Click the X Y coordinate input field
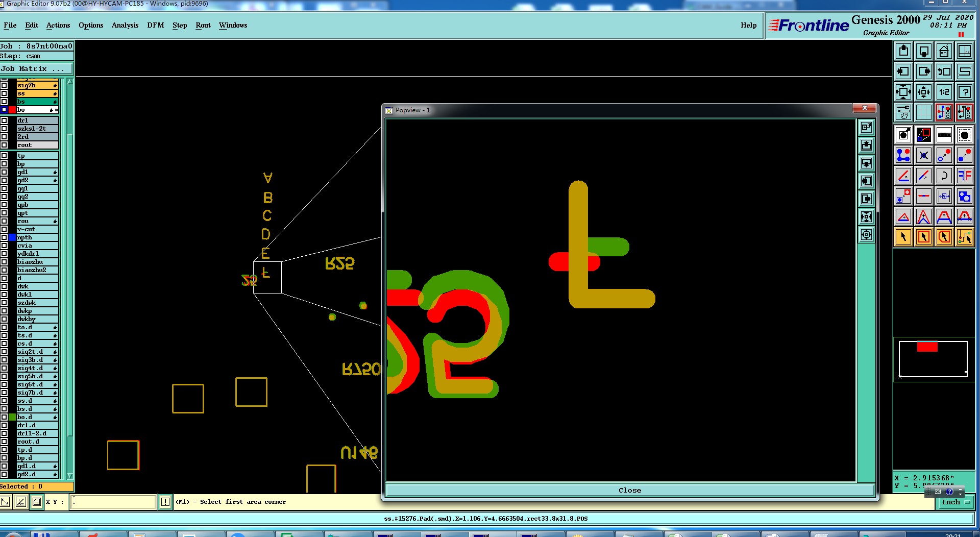 [113, 502]
